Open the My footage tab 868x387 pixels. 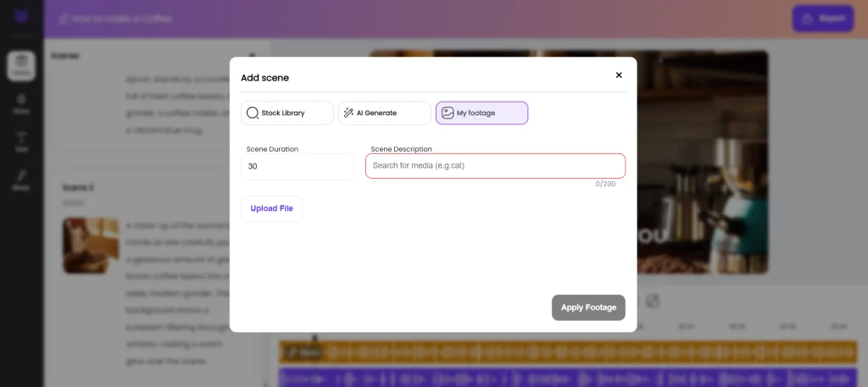click(x=481, y=113)
